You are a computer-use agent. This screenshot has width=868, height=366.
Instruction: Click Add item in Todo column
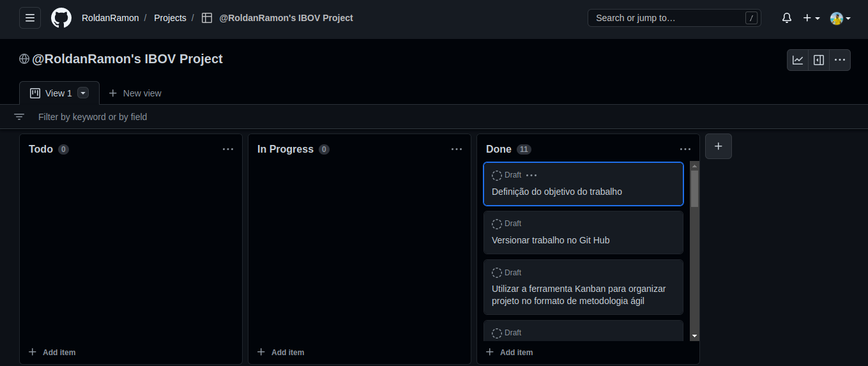[x=52, y=352]
